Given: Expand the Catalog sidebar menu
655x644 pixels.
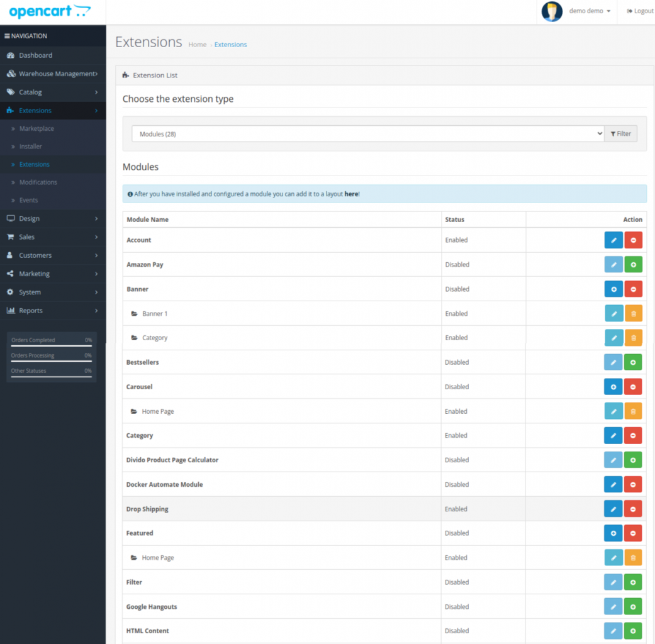Looking at the screenshot, I should (53, 92).
